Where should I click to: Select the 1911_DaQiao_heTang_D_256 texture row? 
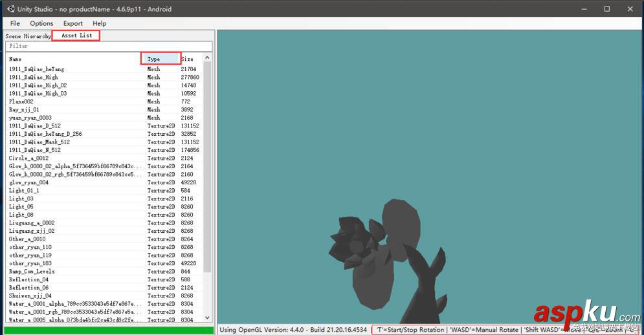105,134
